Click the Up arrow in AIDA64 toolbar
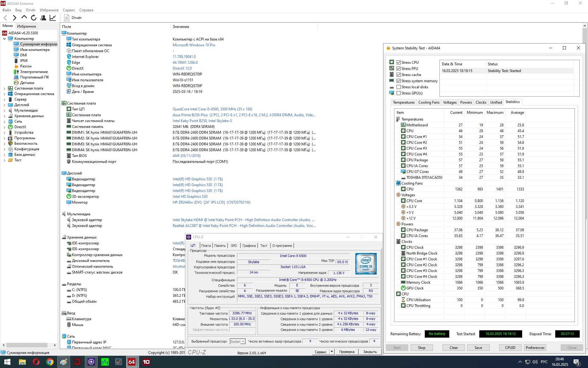Viewport: 588px width, 368px height. coord(24,17)
